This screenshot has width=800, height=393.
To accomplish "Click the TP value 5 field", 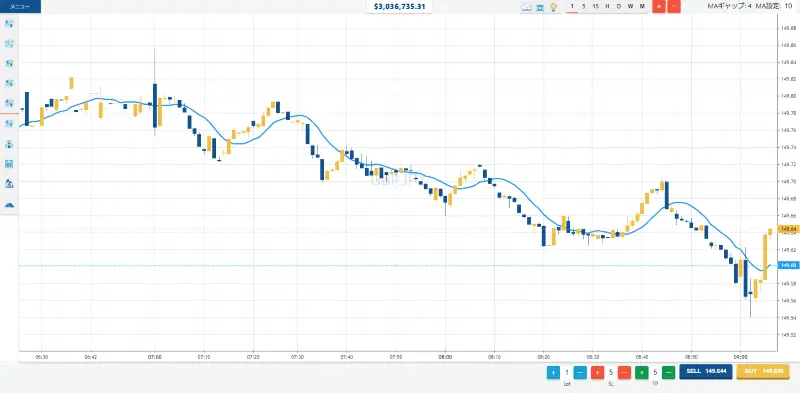I will click(x=655, y=372).
